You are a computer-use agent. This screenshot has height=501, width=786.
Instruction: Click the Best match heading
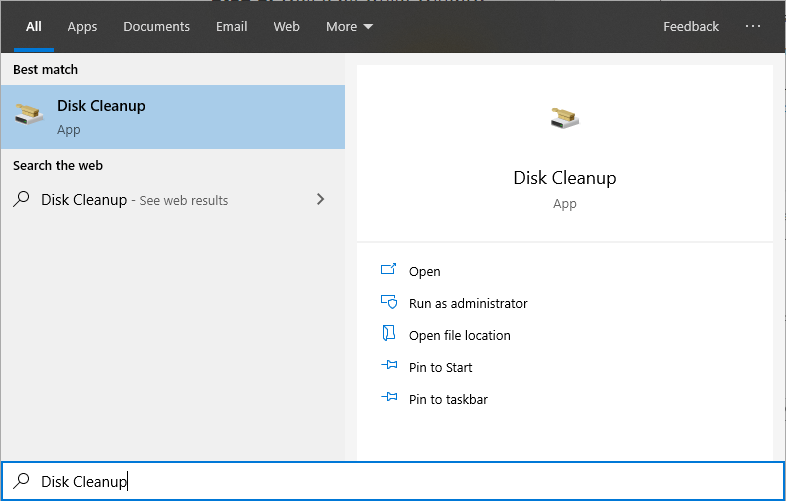coord(45,70)
